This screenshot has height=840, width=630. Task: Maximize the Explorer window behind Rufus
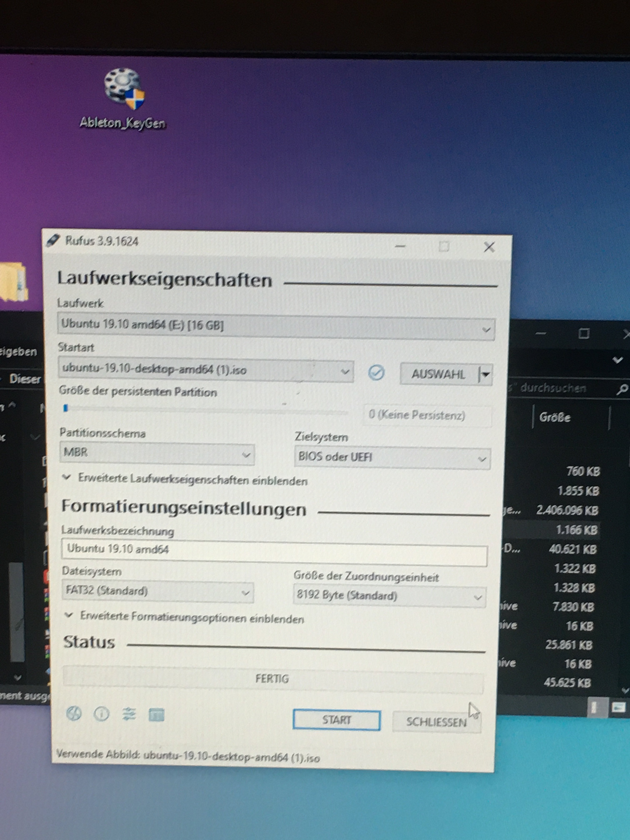tap(584, 333)
